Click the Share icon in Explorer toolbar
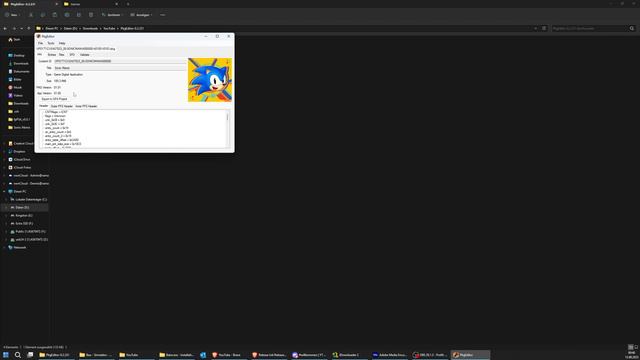This screenshot has height=360, width=640. tap(79, 15)
